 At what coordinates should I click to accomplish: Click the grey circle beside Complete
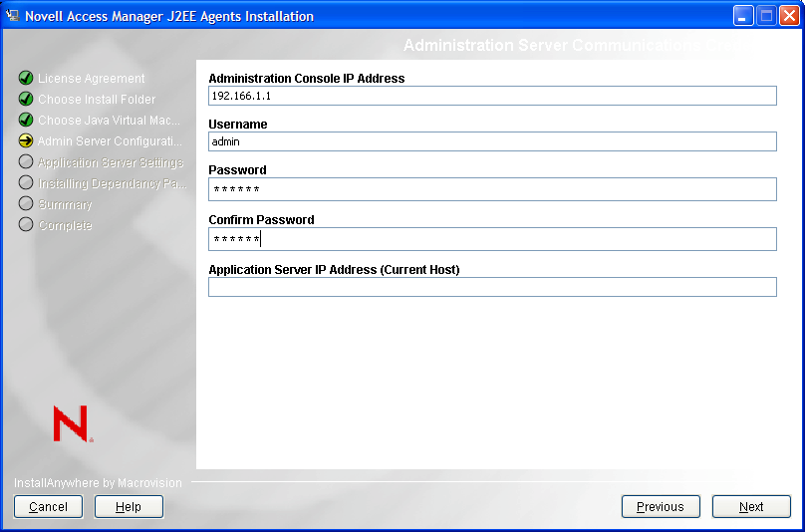(x=26, y=224)
